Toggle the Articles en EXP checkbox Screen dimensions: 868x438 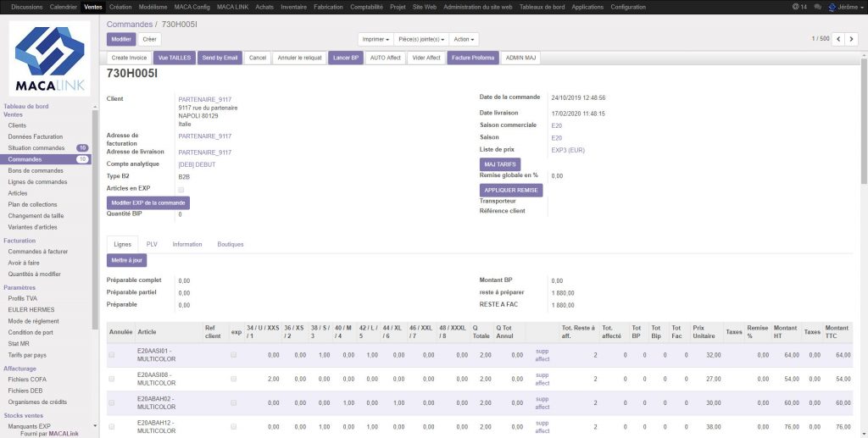(x=181, y=190)
